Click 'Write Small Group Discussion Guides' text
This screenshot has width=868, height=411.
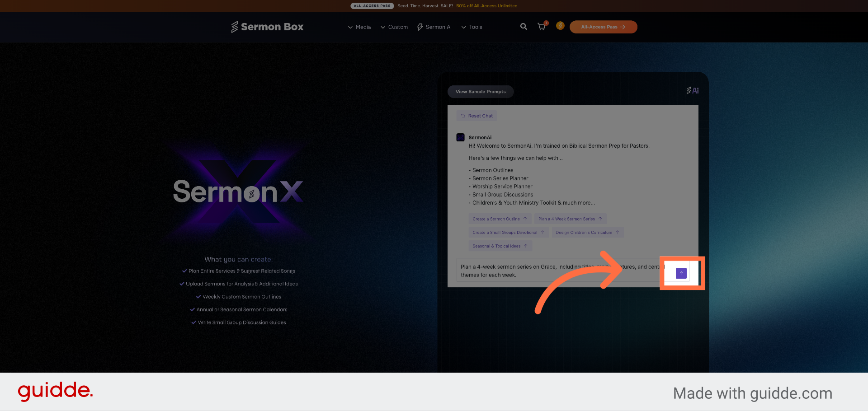tap(242, 322)
